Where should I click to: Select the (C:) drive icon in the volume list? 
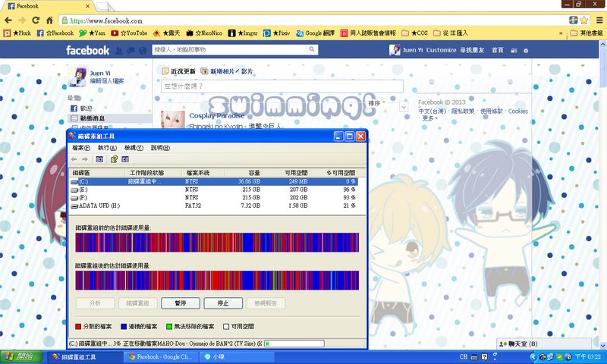pos(74,182)
